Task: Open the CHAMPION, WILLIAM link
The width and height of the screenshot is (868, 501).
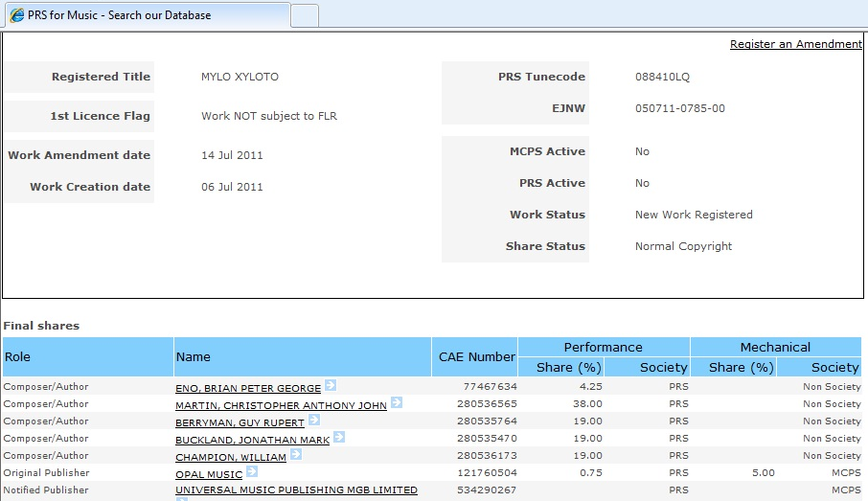Action: [x=231, y=457]
